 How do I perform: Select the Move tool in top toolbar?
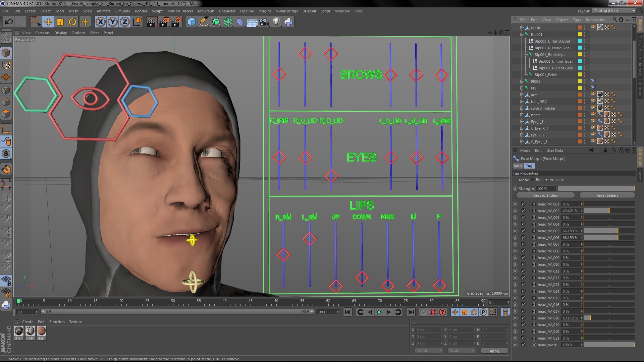[48, 22]
